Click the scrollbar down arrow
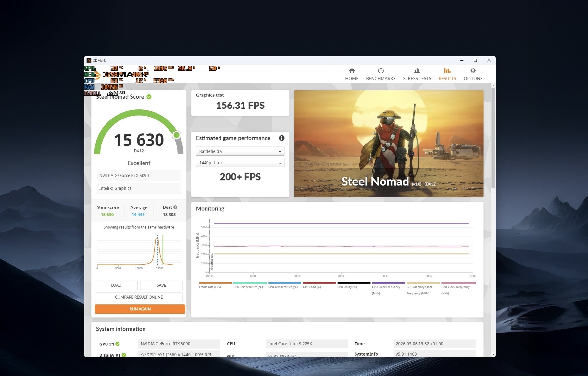588x376 pixels. (493, 354)
